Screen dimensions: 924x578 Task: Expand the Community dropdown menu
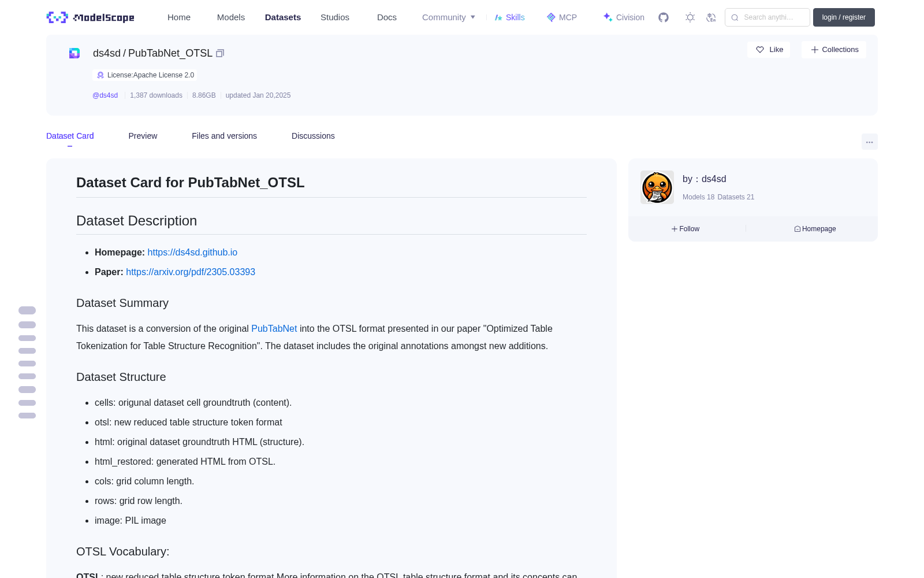pos(449,17)
